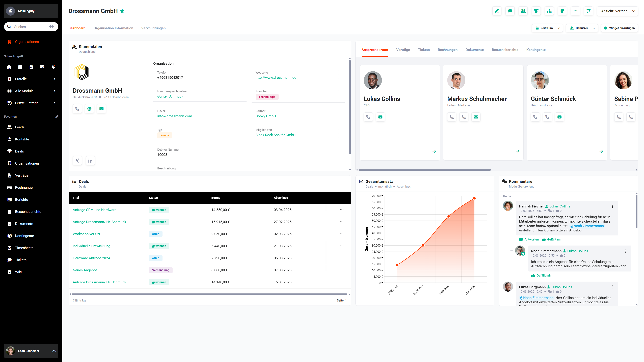Click the Widget hinzufügen button
644x362 pixels.
[620, 28]
